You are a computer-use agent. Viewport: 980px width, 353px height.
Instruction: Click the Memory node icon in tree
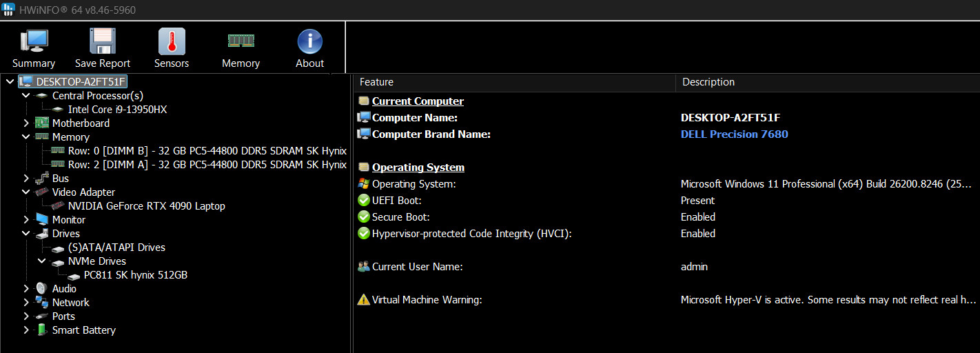(42, 137)
